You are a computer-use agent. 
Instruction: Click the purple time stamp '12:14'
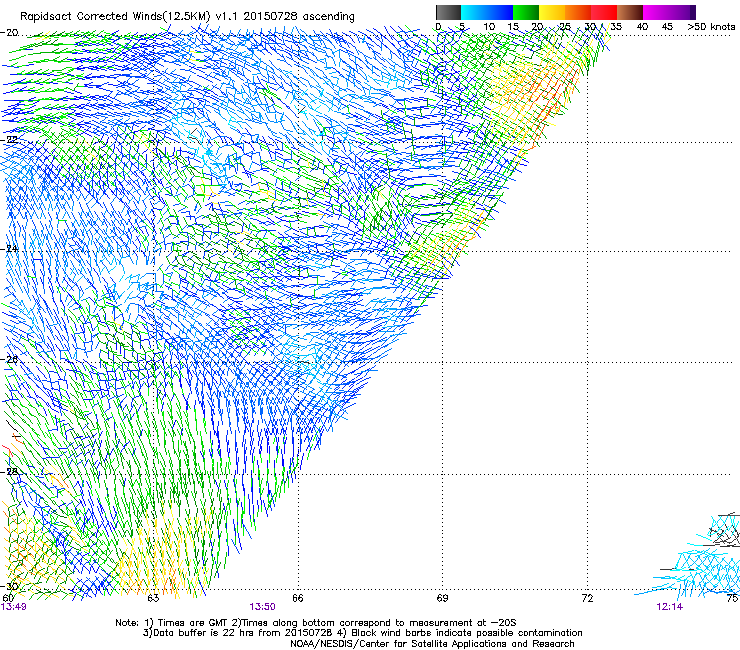(x=669, y=607)
